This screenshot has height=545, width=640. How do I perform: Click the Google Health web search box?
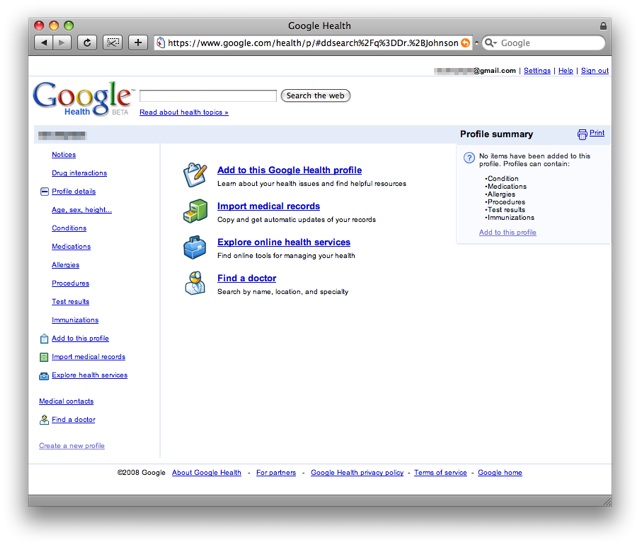(x=208, y=96)
